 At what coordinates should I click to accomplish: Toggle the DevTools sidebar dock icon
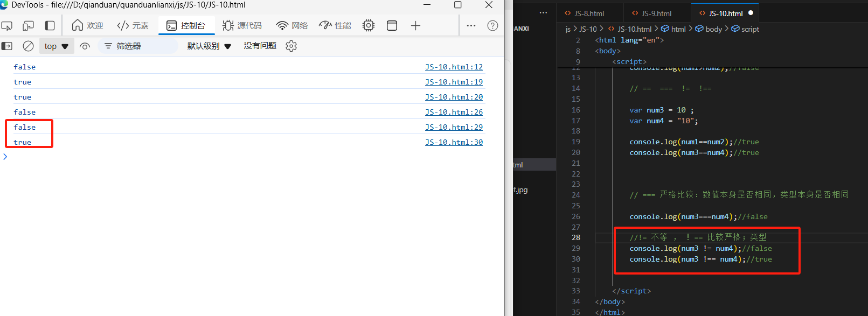click(x=50, y=26)
